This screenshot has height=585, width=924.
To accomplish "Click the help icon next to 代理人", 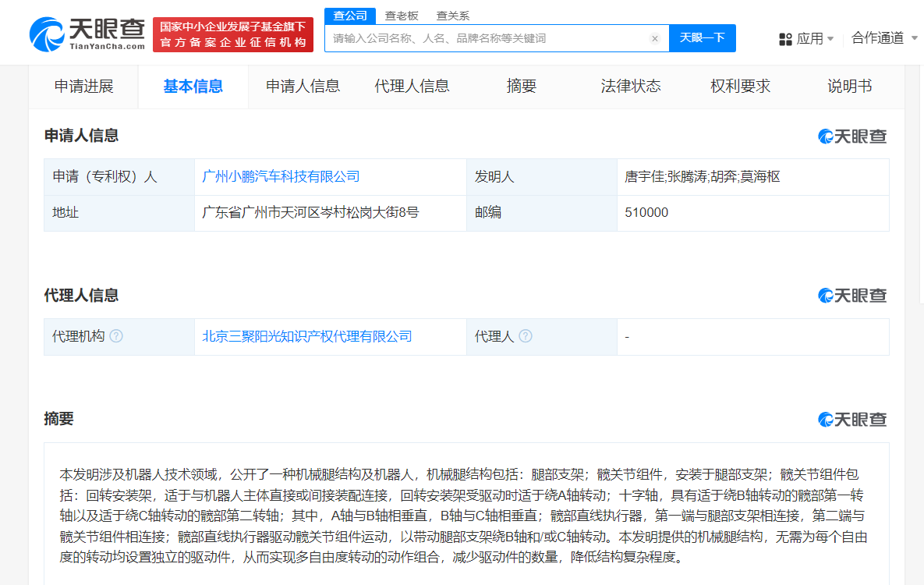I will point(526,336).
